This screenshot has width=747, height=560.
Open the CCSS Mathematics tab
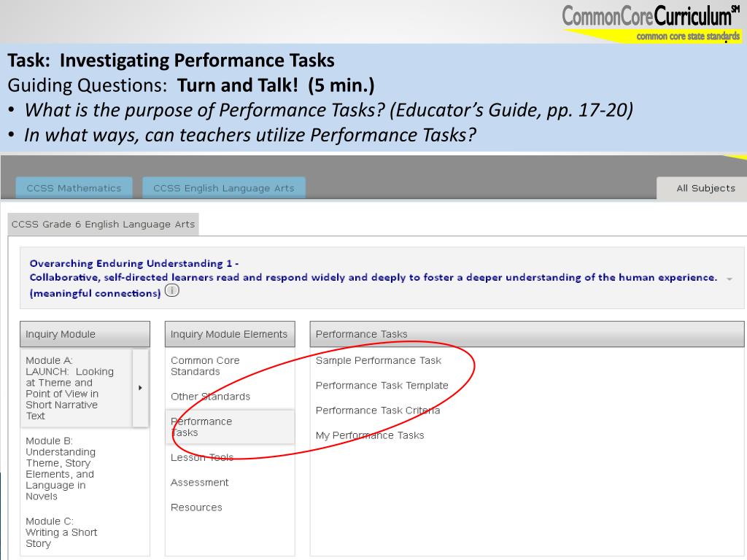[x=74, y=188]
